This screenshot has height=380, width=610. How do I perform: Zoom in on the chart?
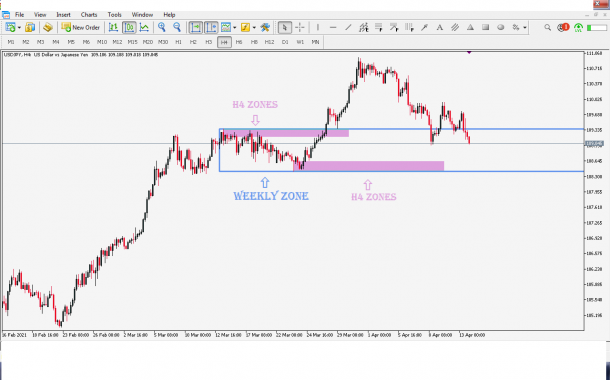coord(162,28)
